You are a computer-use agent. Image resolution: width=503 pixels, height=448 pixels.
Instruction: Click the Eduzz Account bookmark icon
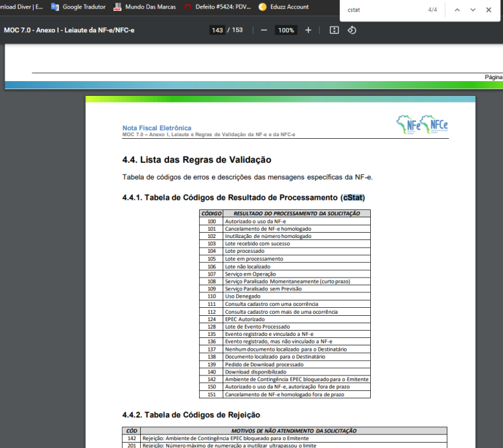pyautogui.click(x=262, y=7)
